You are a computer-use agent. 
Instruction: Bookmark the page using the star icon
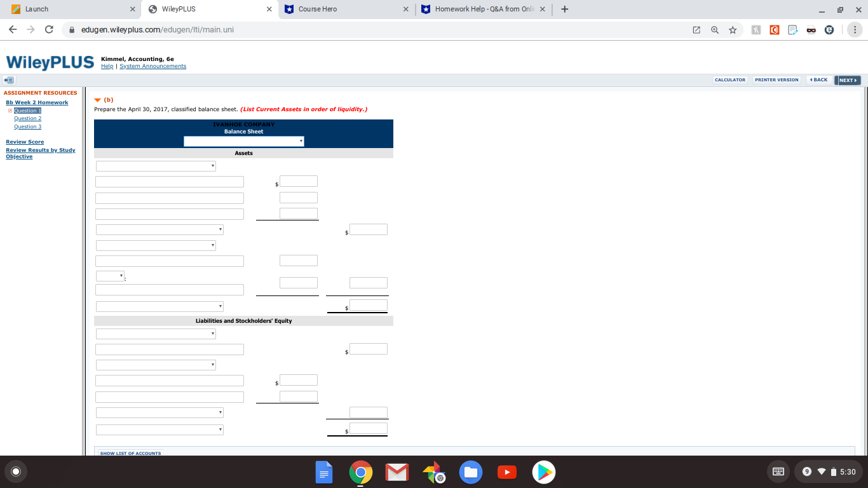(x=733, y=29)
